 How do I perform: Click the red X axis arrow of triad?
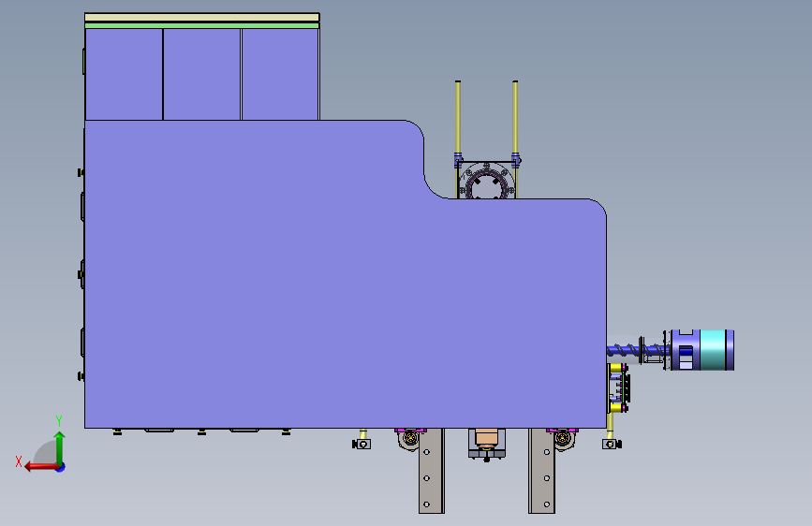[41, 467]
